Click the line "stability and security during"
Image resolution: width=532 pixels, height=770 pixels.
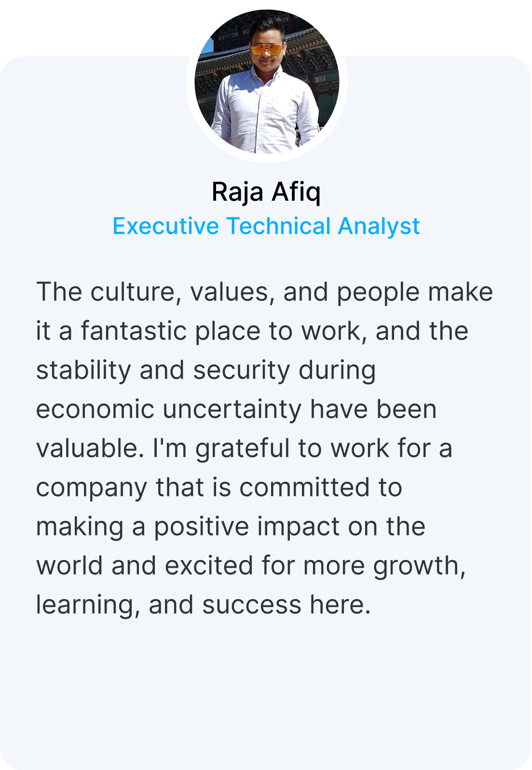pyautogui.click(x=206, y=371)
